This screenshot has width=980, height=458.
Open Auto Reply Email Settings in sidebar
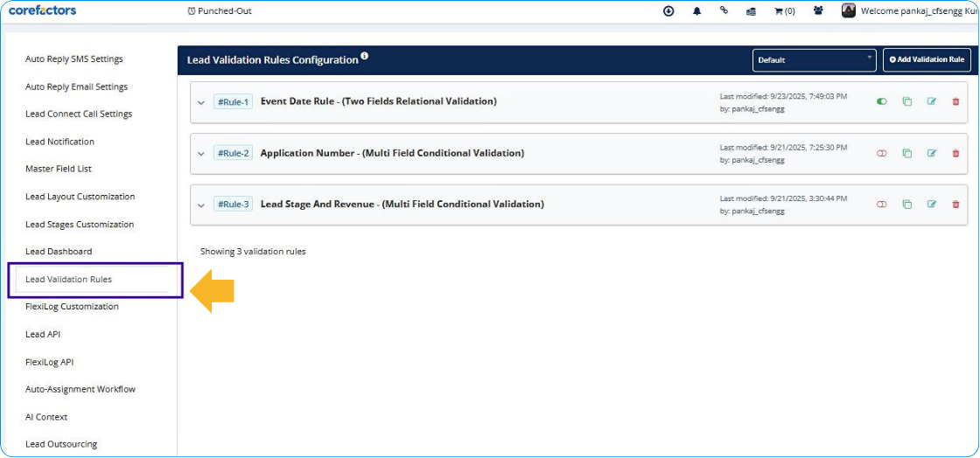tap(76, 87)
